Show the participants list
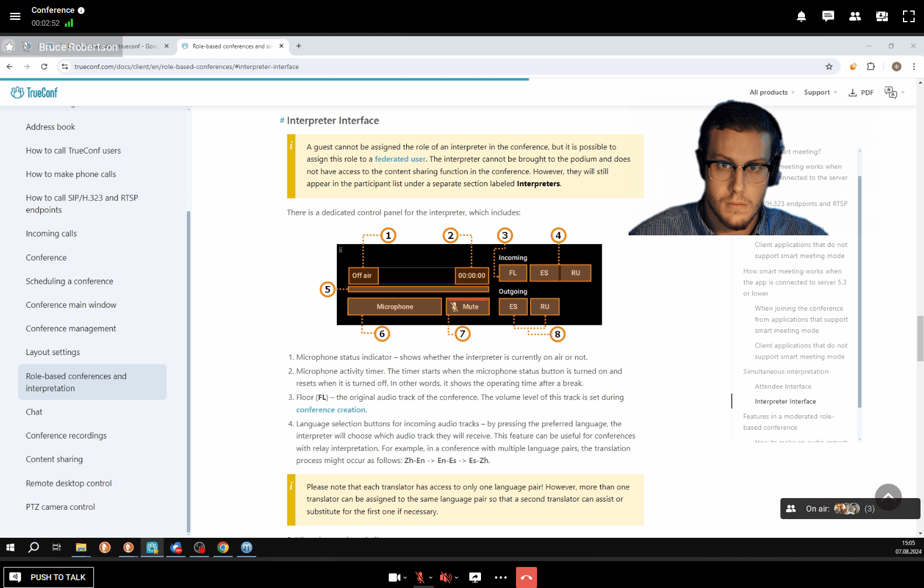924x588 pixels. pos(855,16)
